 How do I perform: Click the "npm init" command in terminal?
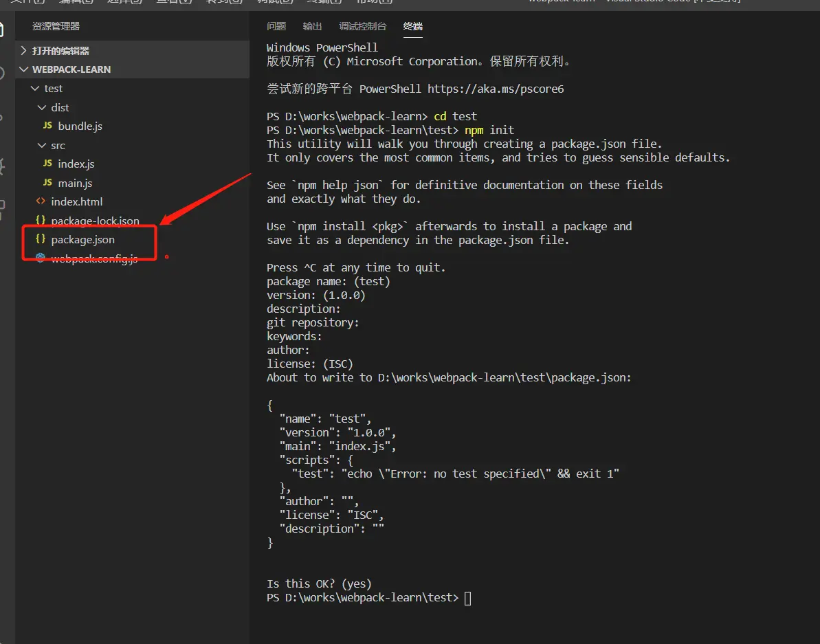(x=489, y=130)
